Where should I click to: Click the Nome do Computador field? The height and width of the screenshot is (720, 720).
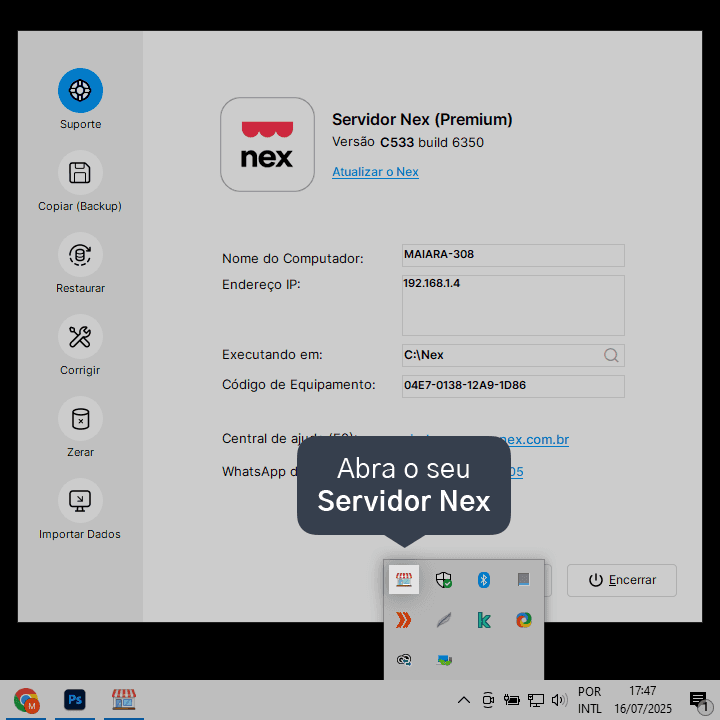tap(513, 255)
